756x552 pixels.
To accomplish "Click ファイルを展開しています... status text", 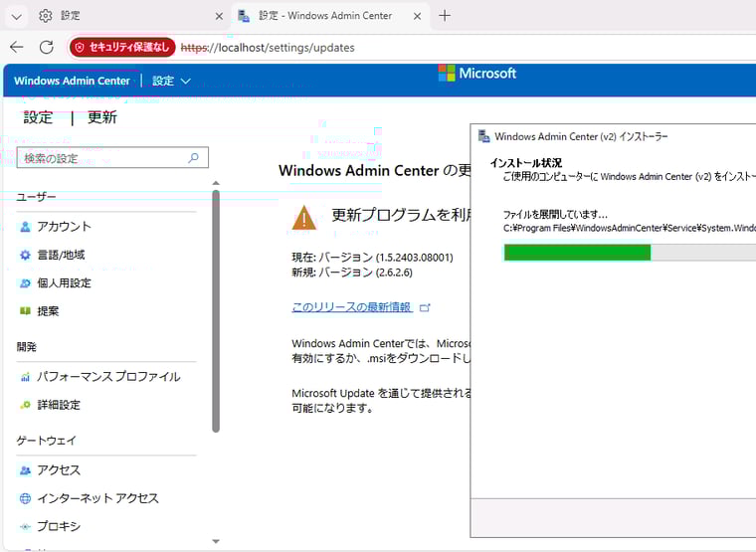I will tap(555, 215).
